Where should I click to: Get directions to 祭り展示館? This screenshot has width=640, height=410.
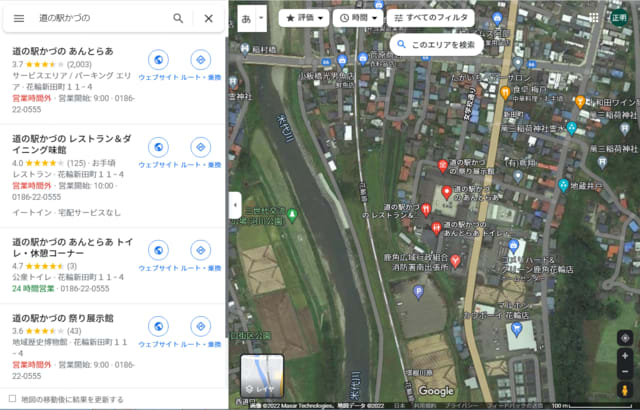click(x=201, y=326)
